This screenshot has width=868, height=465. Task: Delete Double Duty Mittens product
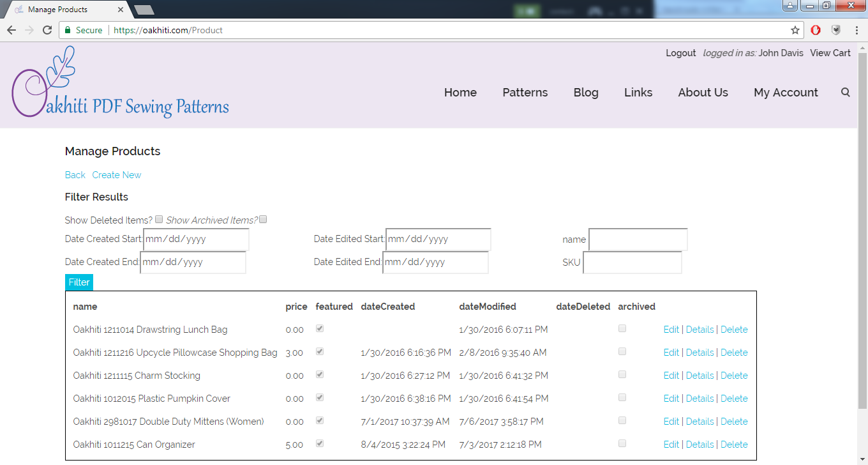pos(734,422)
